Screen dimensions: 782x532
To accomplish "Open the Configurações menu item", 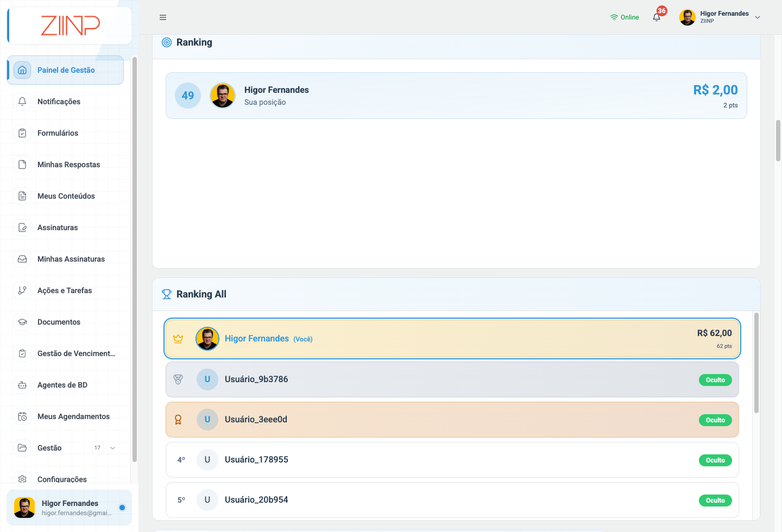I will point(66,478).
